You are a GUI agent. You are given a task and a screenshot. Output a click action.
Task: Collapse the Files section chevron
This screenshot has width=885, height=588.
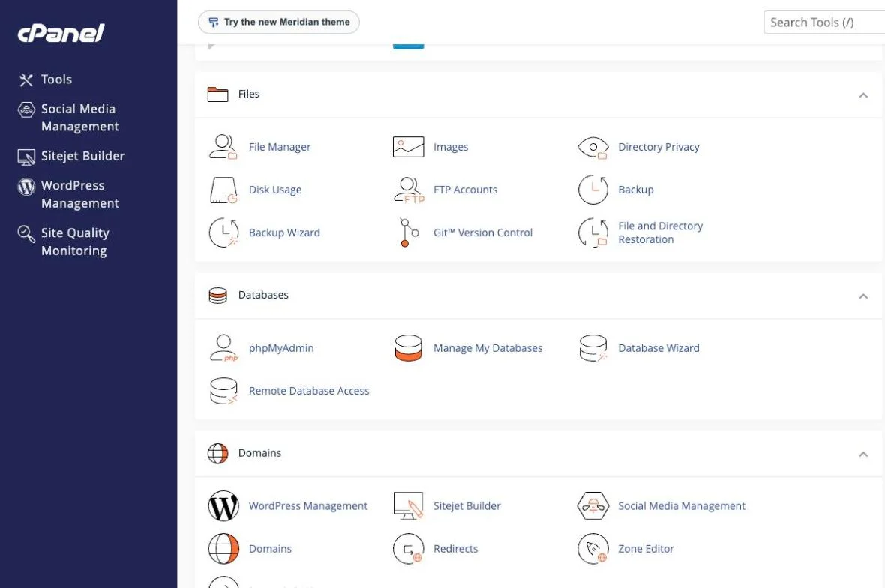tap(863, 94)
